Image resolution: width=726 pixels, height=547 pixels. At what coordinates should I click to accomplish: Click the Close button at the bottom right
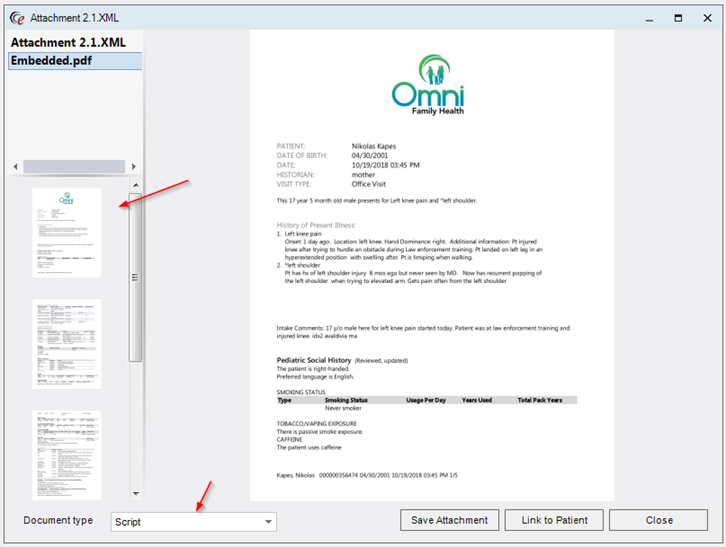(658, 520)
